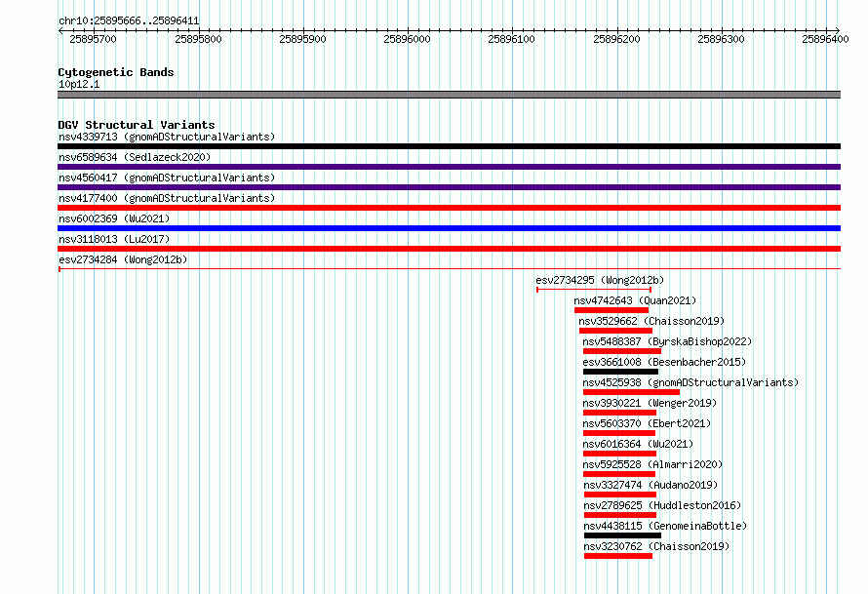Viewport: 868px width, 594px height.
Task: Select the thin red line of esv2734284
Action: (449, 269)
